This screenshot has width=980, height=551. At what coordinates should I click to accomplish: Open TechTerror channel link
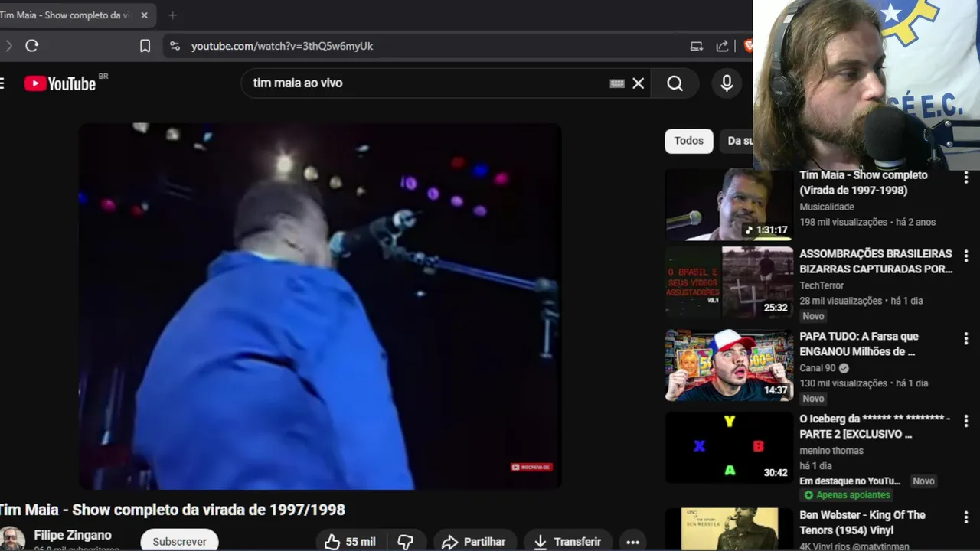click(822, 285)
